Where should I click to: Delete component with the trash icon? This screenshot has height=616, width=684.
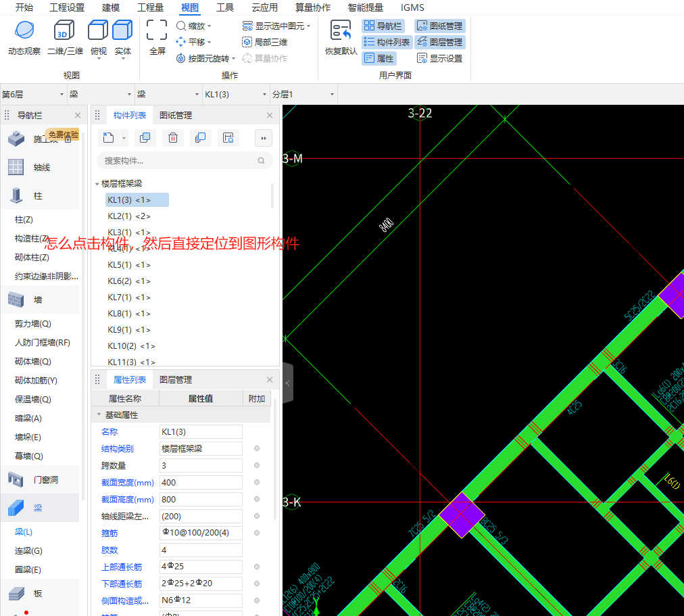coord(173,139)
